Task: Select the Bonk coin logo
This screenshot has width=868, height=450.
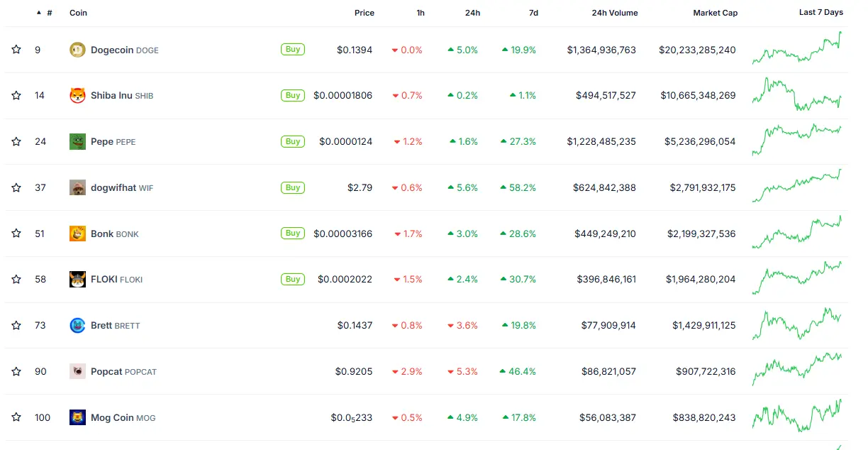Action: [x=78, y=233]
